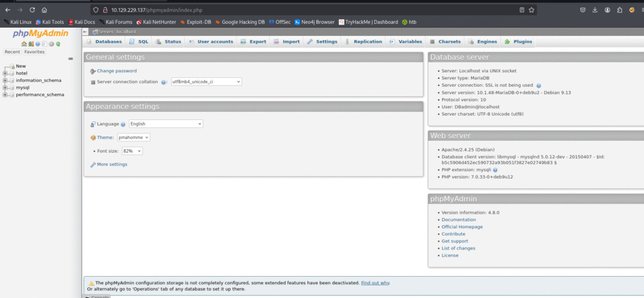Click the help icon after PHP extension mysqli
This screenshot has width=644, height=298.
point(495,170)
